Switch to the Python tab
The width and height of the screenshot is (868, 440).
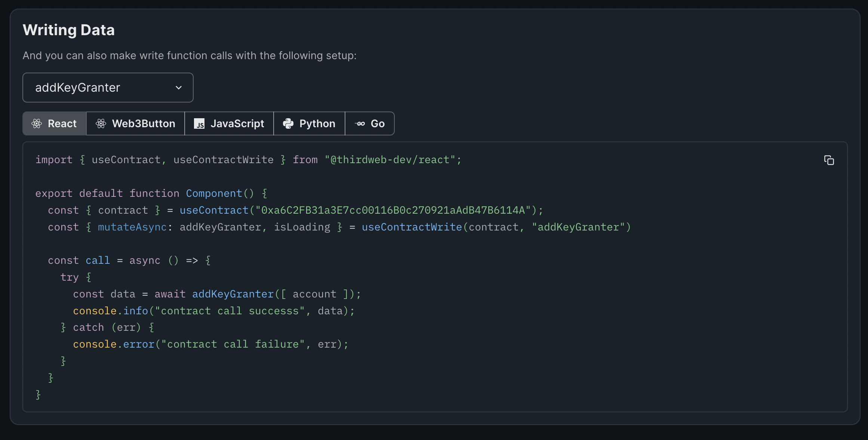(x=310, y=123)
